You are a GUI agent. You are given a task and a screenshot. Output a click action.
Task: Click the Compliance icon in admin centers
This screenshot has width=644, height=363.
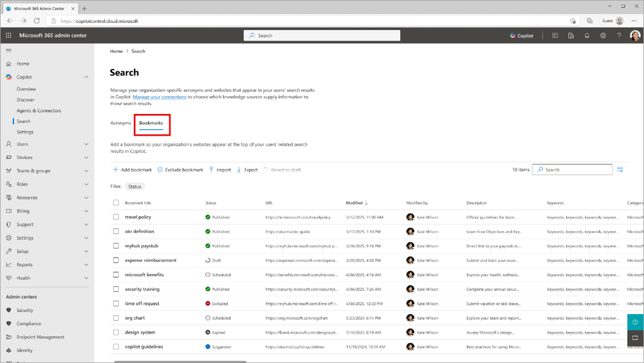tap(9, 324)
